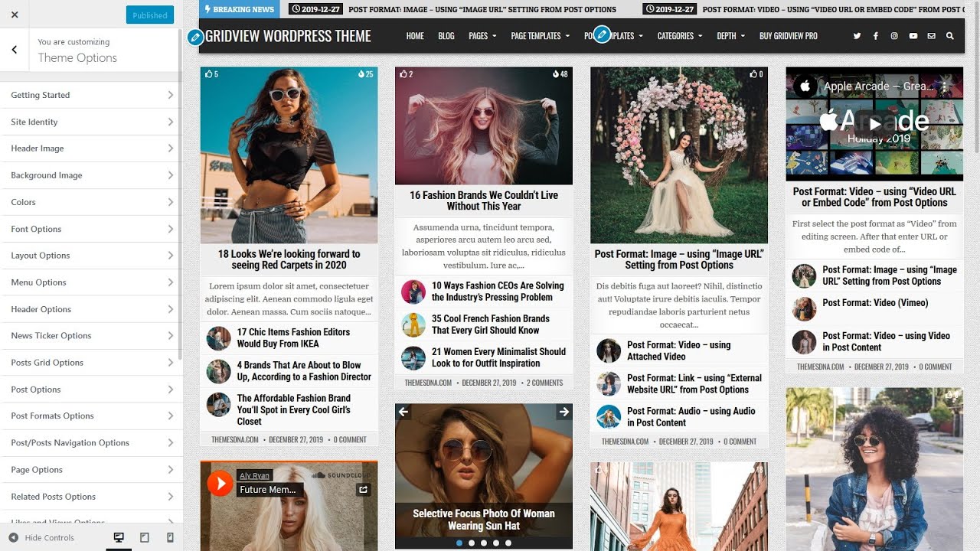
Task: Open Page Templates dropdown menu
Action: coord(541,36)
